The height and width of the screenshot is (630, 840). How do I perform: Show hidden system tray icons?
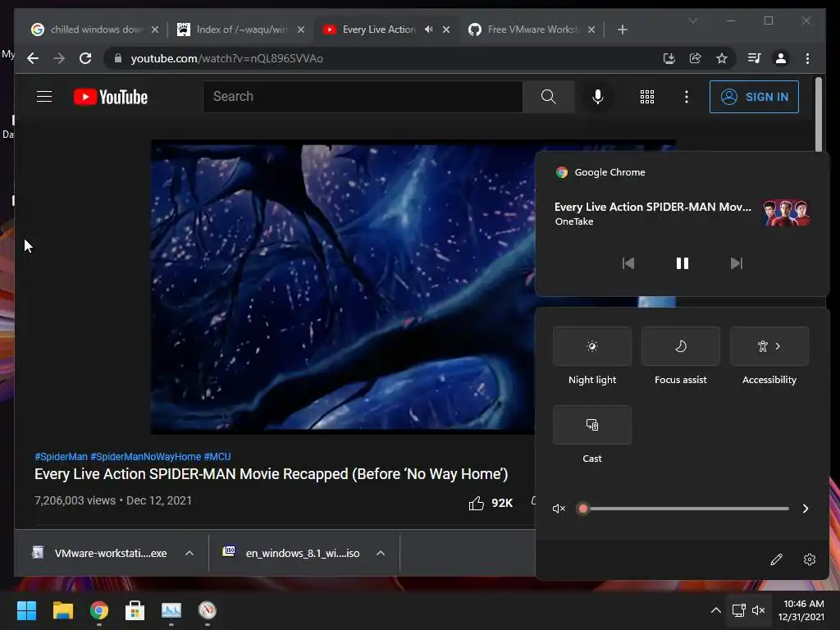pyautogui.click(x=715, y=610)
